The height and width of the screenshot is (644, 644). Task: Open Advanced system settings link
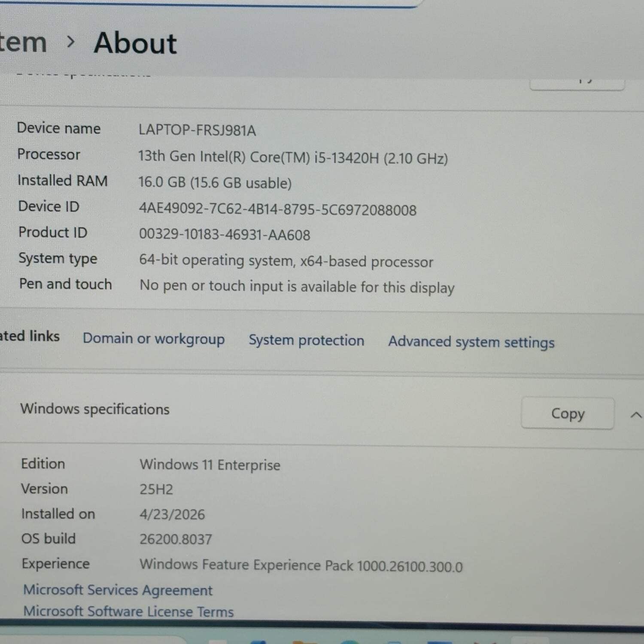[x=471, y=342]
